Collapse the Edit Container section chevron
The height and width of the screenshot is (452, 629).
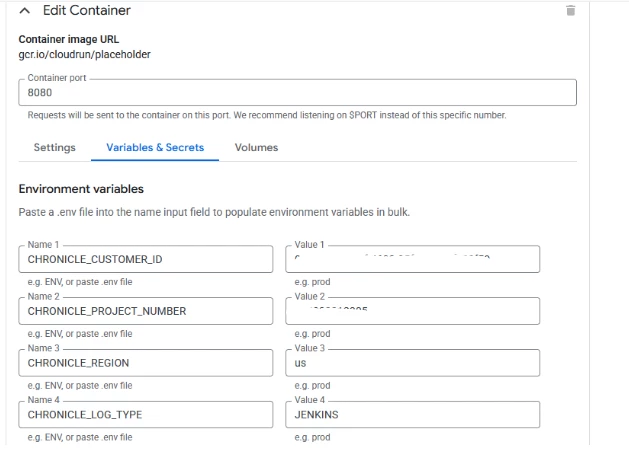coord(25,11)
